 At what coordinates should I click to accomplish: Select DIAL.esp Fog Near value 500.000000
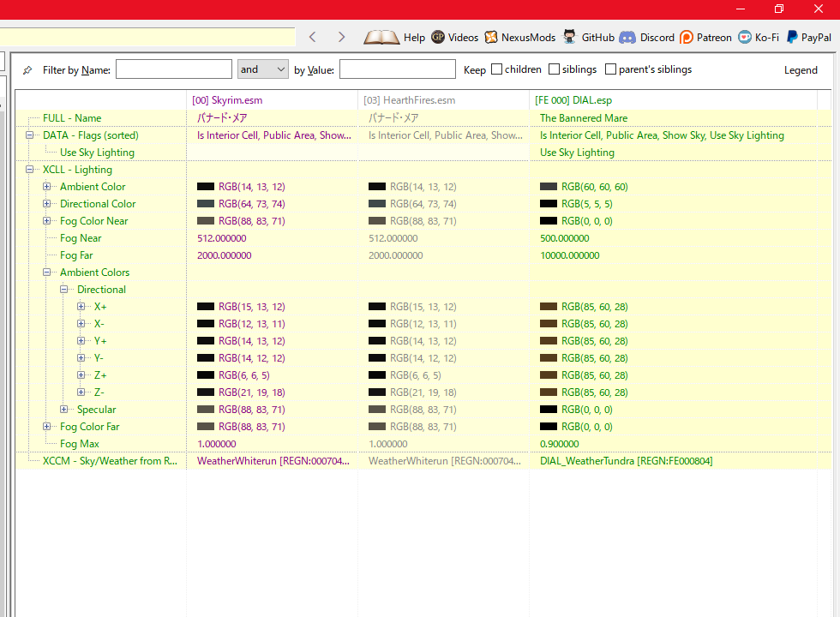[x=564, y=238]
